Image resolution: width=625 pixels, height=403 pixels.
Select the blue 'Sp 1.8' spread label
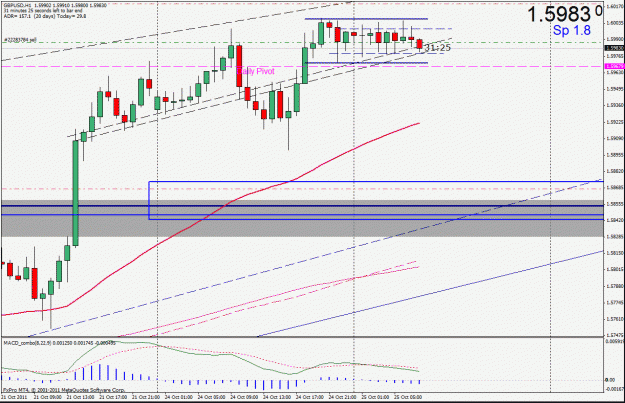pyautogui.click(x=572, y=30)
